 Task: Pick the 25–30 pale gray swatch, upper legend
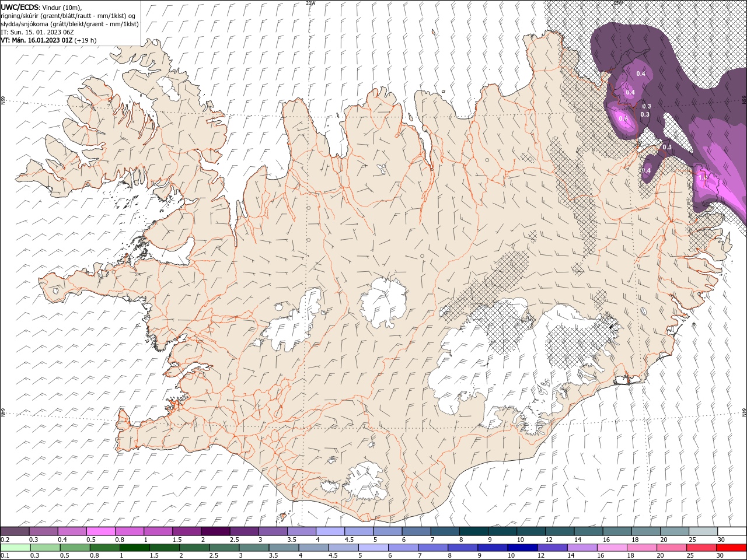[x=703, y=531]
